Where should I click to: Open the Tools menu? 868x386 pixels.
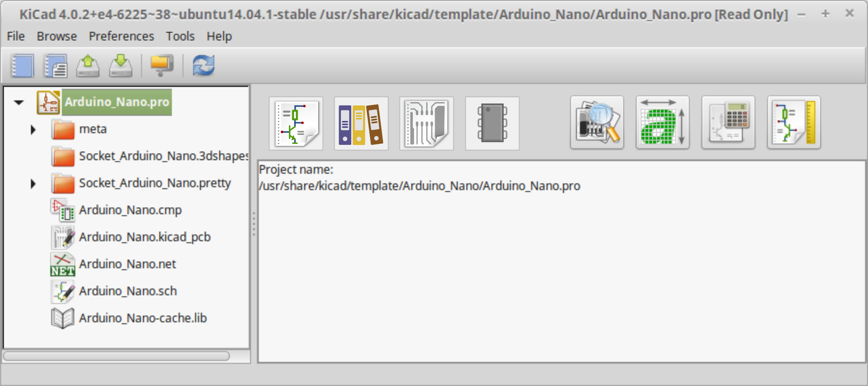(x=180, y=36)
